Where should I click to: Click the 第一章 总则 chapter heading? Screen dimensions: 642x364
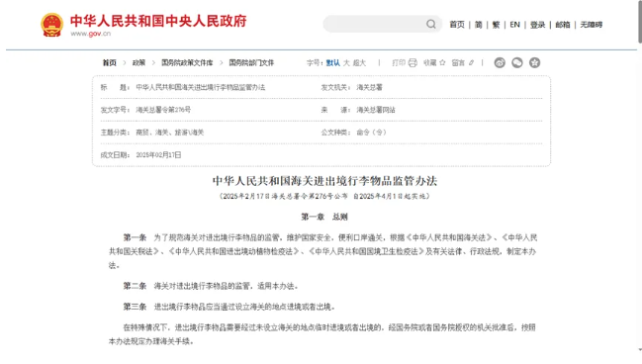[324, 217]
